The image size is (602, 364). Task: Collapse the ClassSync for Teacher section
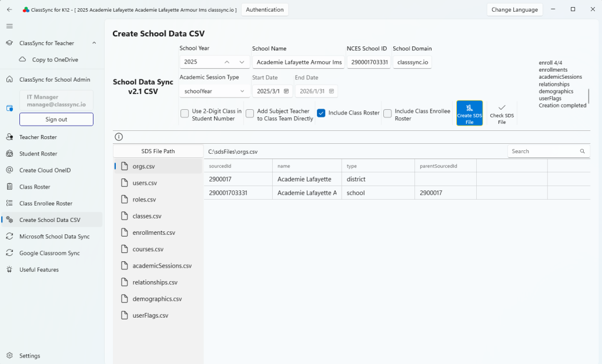pos(94,43)
